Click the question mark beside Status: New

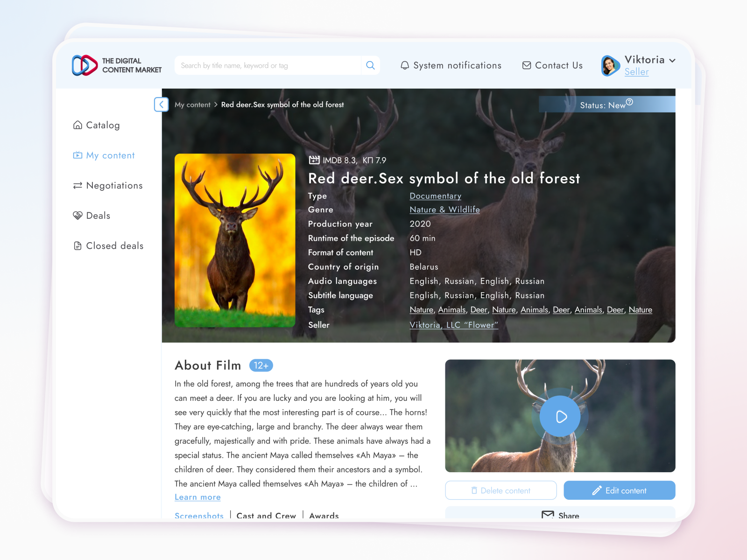(629, 102)
